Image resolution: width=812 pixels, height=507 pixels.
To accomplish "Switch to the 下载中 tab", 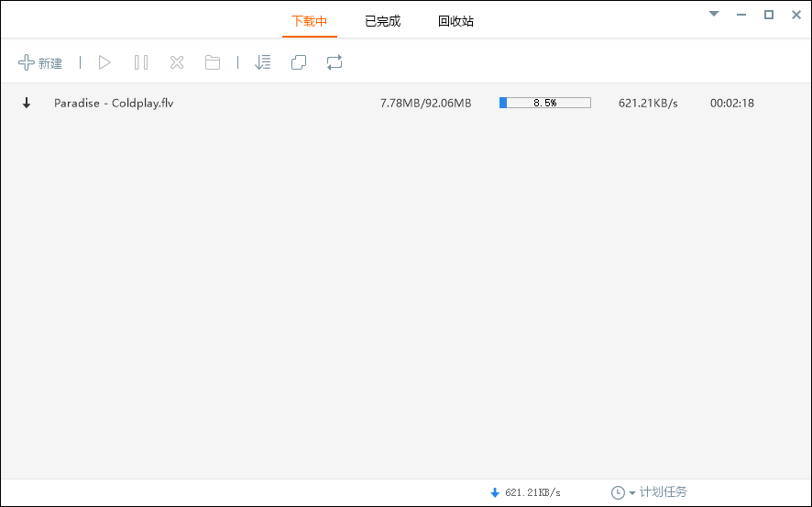I will [309, 21].
